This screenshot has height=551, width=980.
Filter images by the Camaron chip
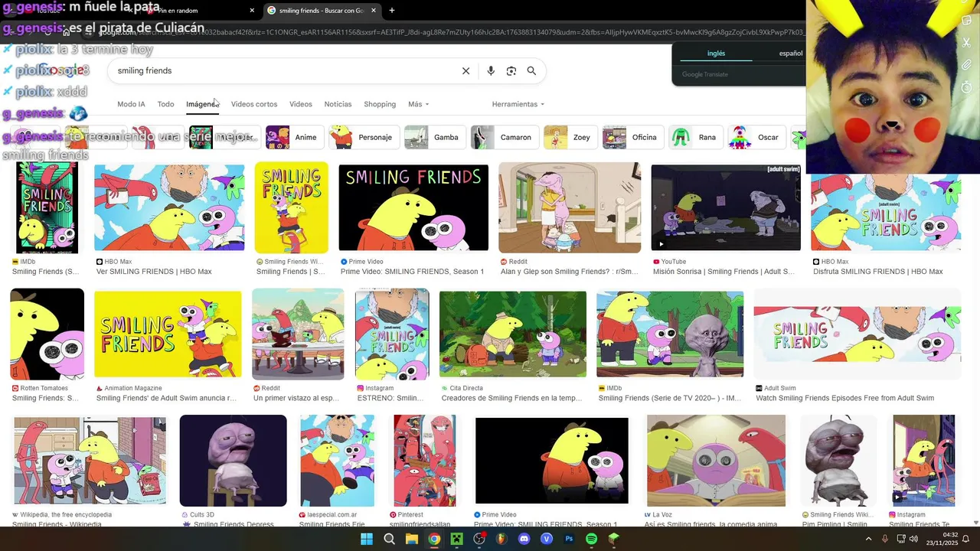click(505, 138)
